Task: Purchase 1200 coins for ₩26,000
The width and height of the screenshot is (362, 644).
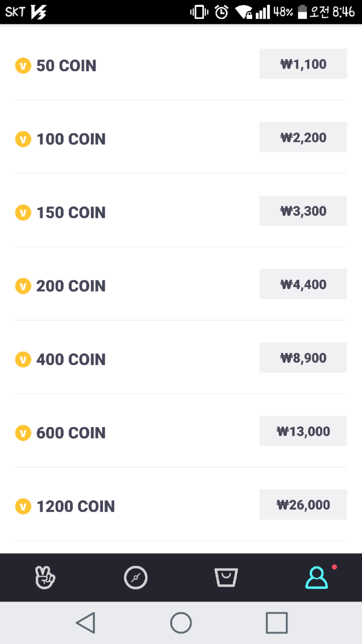Action: pos(303,505)
